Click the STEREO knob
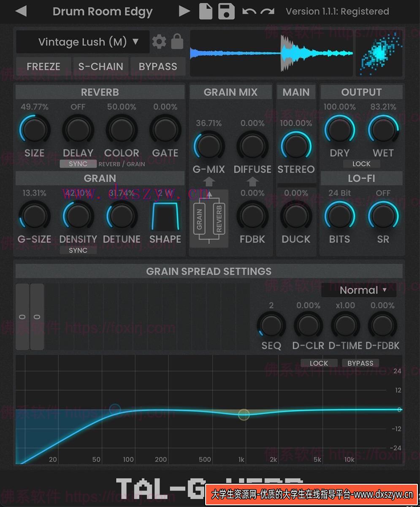 [296, 146]
